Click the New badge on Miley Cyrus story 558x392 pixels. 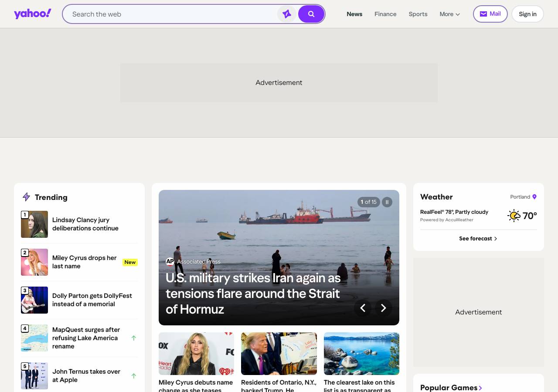coord(130,262)
